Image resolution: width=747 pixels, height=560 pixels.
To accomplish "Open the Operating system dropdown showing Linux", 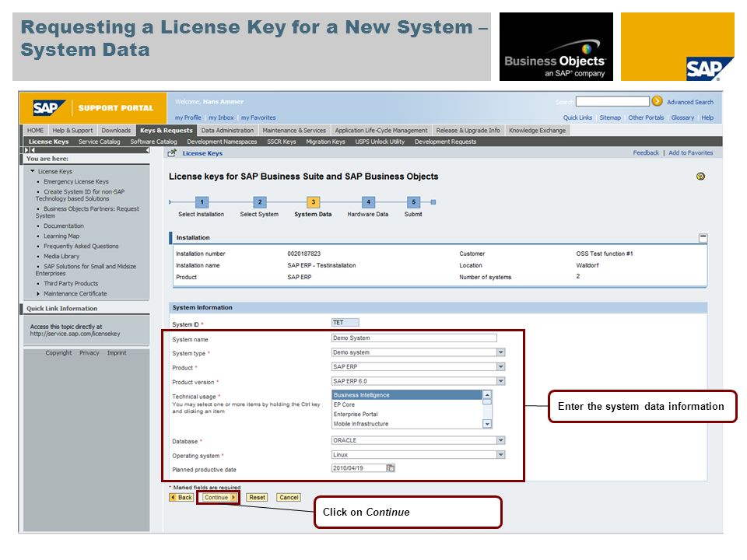I will pos(500,455).
